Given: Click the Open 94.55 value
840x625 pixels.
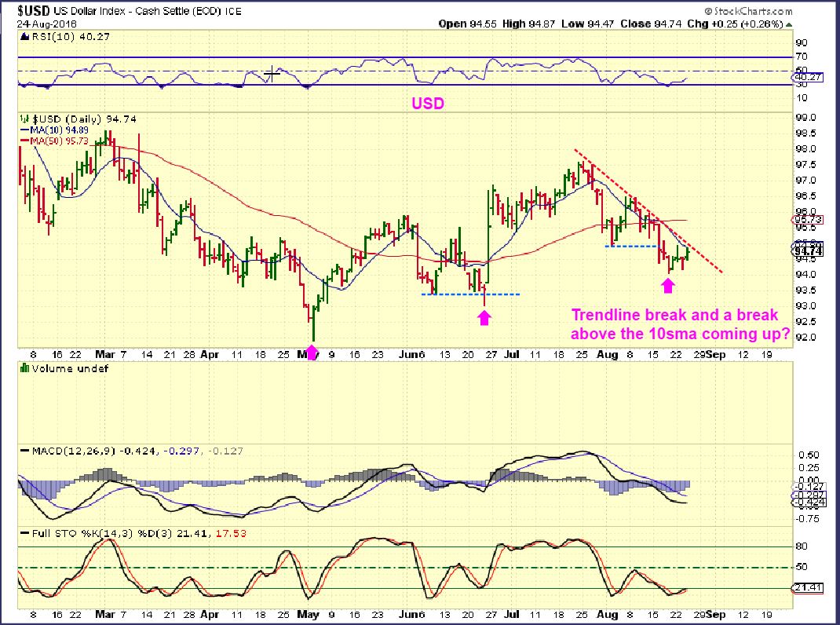Looking at the screenshot, I should [x=467, y=24].
